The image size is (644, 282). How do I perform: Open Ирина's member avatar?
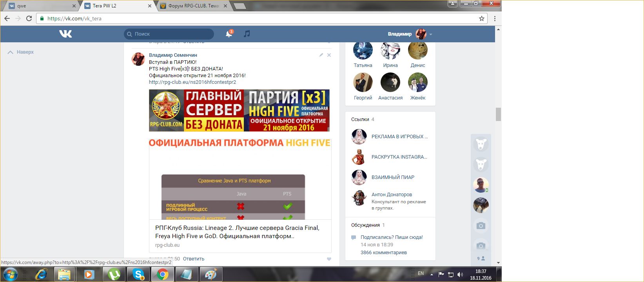click(x=390, y=51)
